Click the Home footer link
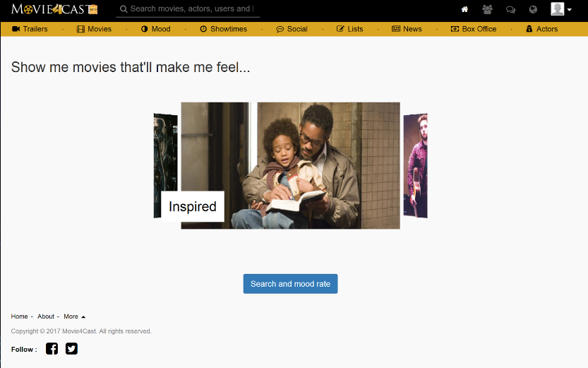This screenshot has width=588, height=368. [20, 316]
